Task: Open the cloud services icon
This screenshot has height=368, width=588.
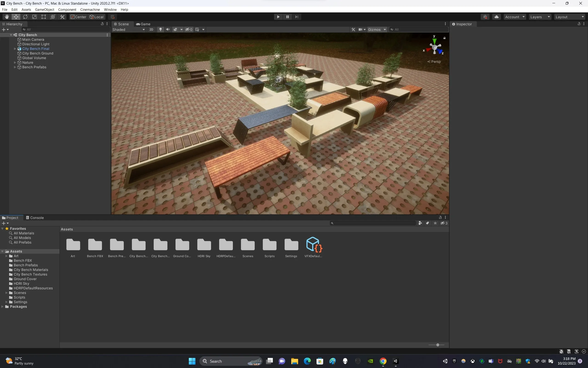Action: (496, 17)
